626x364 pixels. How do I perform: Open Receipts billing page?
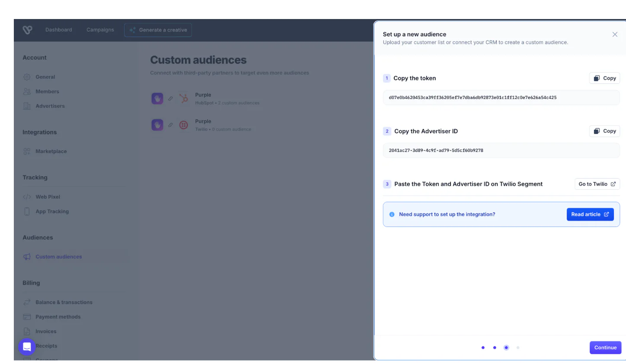[47, 346]
